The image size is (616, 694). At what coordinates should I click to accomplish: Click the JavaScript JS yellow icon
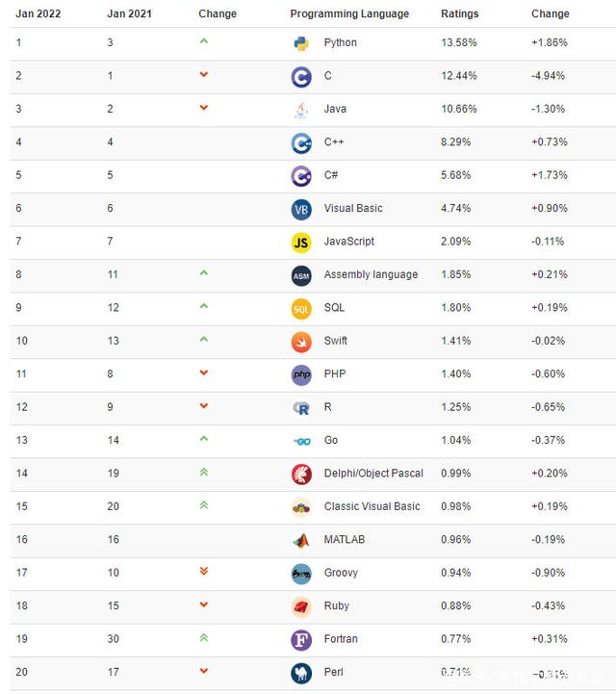(301, 242)
